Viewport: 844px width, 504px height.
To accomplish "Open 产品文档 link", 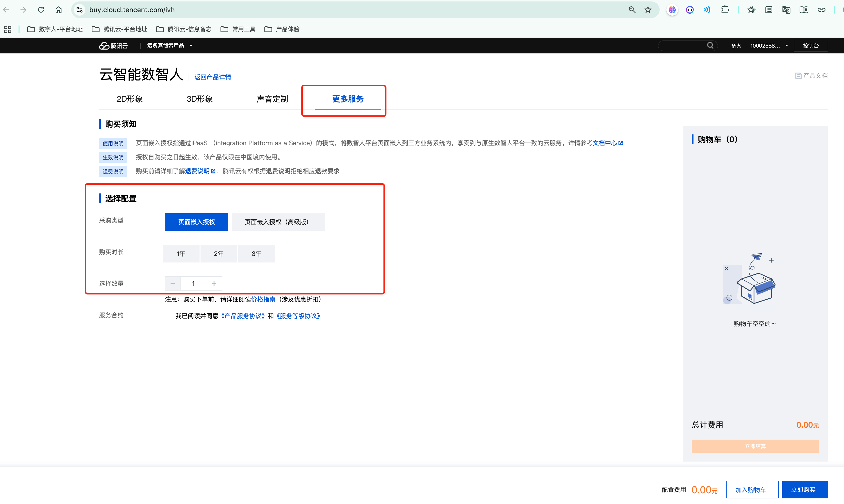I will click(x=811, y=75).
